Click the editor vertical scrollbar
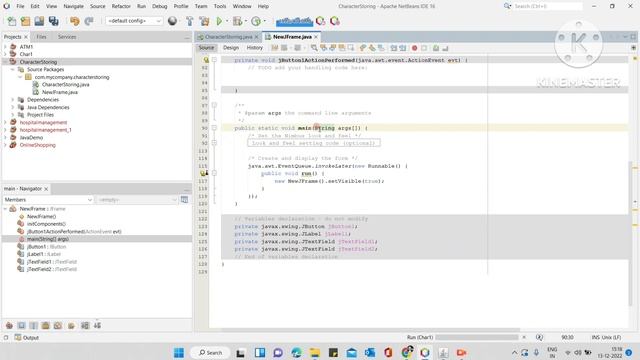Viewport: 640px width, 360px height. tap(631, 233)
